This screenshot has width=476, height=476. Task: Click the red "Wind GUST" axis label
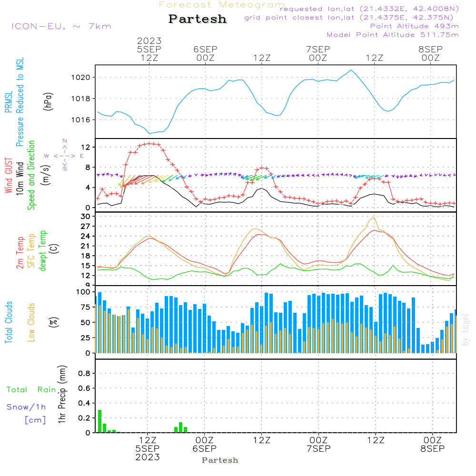9,176
